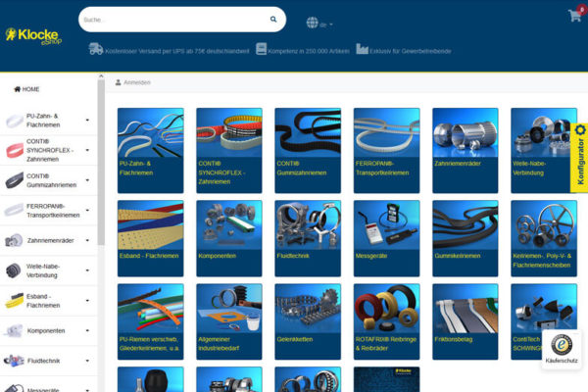Select Komponenten sidebar menu label
This screenshot has height=392, width=588.
pyautogui.click(x=46, y=331)
